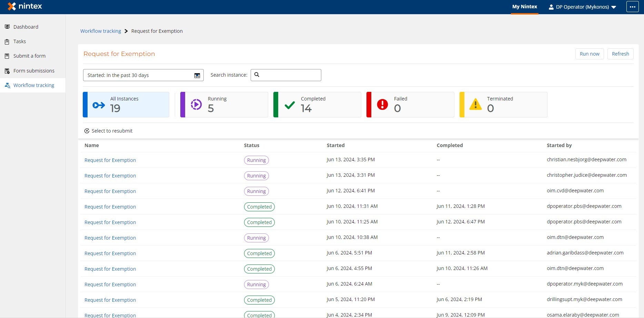
Task: Filter by Completed instances card
Action: [317, 105]
